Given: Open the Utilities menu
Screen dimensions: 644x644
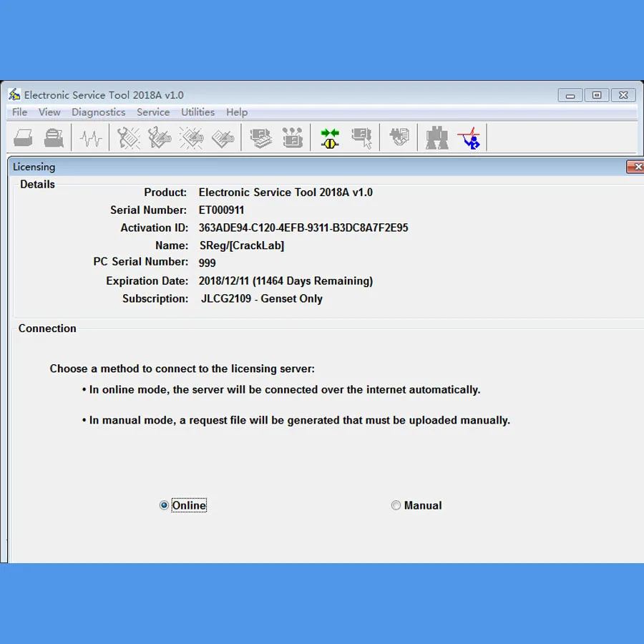Looking at the screenshot, I should [x=198, y=112].
